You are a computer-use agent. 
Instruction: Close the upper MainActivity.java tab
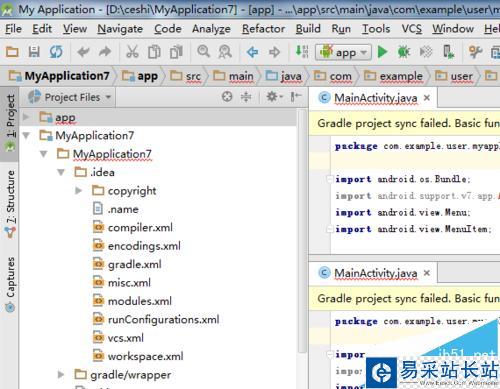427,98
